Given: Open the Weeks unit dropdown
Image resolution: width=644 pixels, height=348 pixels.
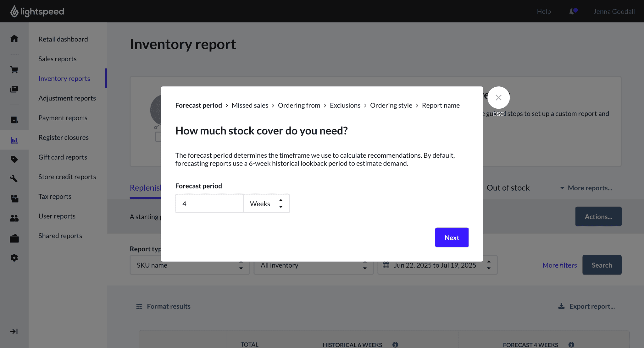Looking at the screenshot, I should [266, 204].
